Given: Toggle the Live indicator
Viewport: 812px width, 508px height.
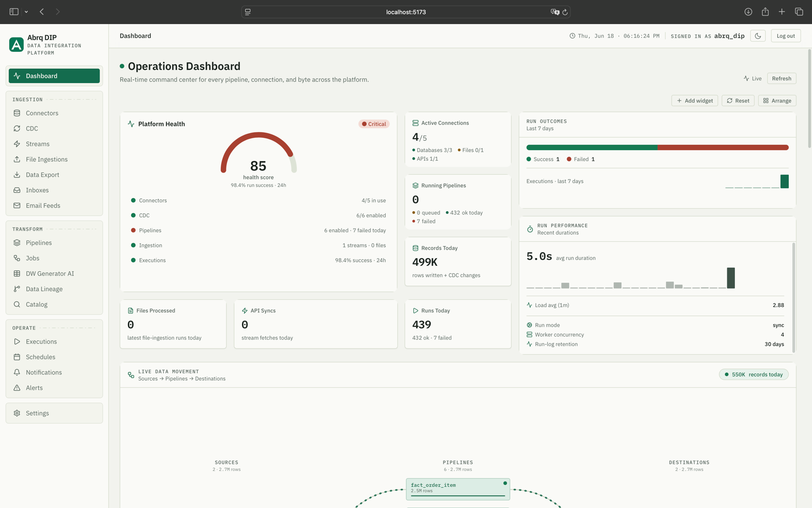Looking at the screenshot, I should (753, 79).
